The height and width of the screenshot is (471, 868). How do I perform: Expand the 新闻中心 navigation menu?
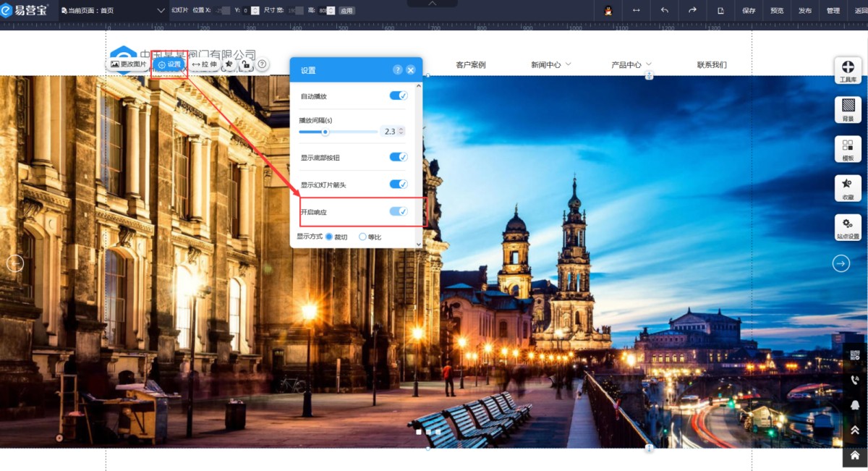click(550, 65)
